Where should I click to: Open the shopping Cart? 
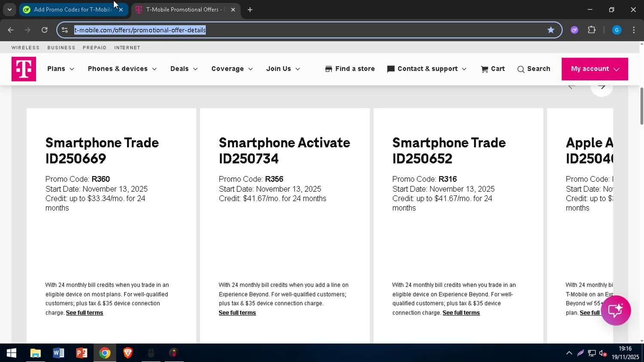pyautogui.click(x=492, y=69)
